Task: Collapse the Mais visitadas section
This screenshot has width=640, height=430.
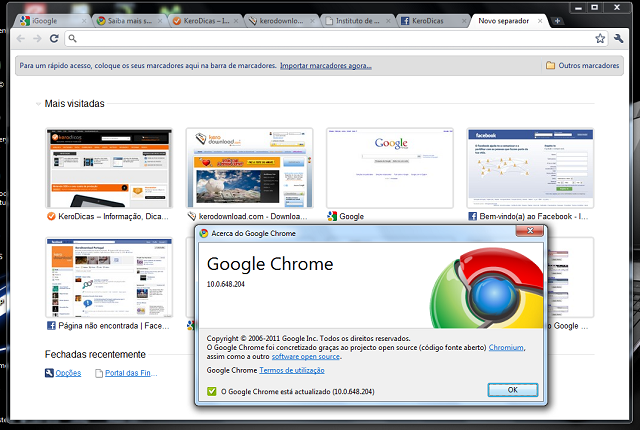Action: pos(38,104)
